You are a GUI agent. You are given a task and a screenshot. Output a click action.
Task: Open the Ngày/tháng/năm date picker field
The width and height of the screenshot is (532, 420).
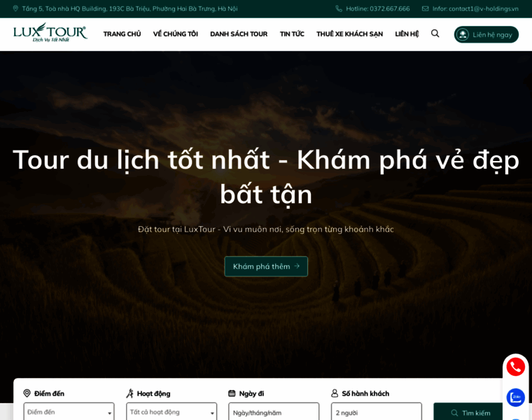pos(274,412)
